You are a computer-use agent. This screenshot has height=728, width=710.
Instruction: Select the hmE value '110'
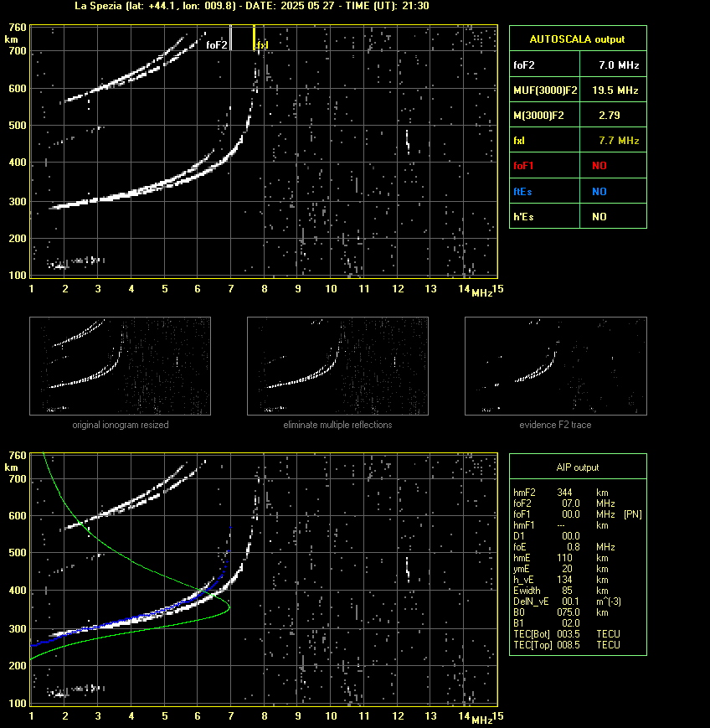(564, 558)
